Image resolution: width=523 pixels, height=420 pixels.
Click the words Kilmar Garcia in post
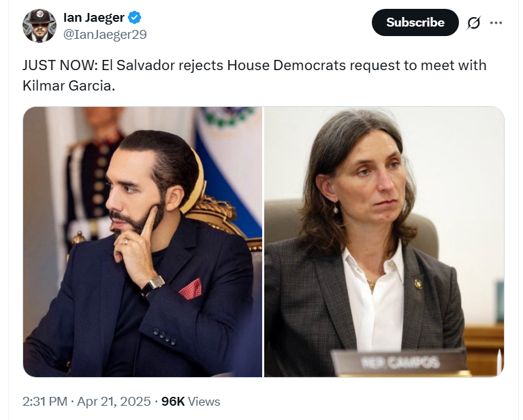tap(67, 86)
